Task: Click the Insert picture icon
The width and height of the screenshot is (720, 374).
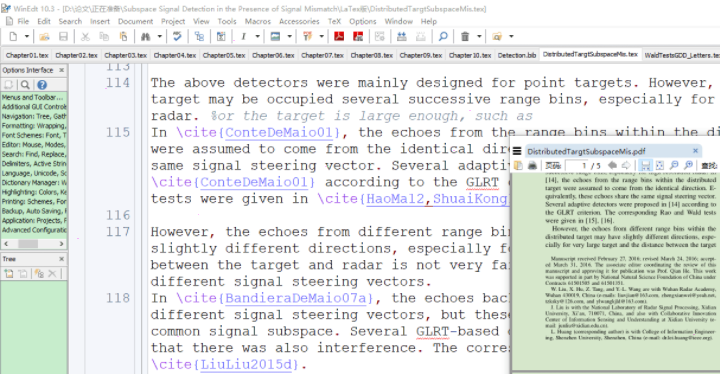Action: tap(275, 36)
